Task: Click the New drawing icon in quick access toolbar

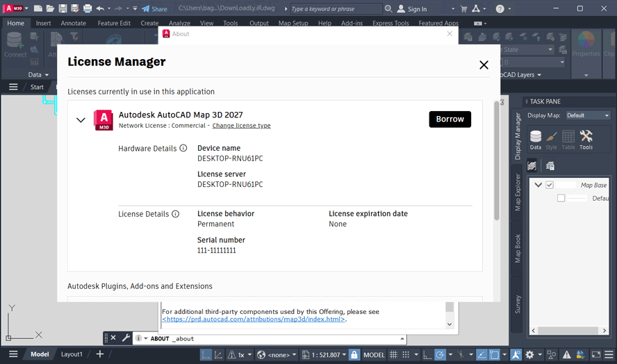Action: (38, 8)
